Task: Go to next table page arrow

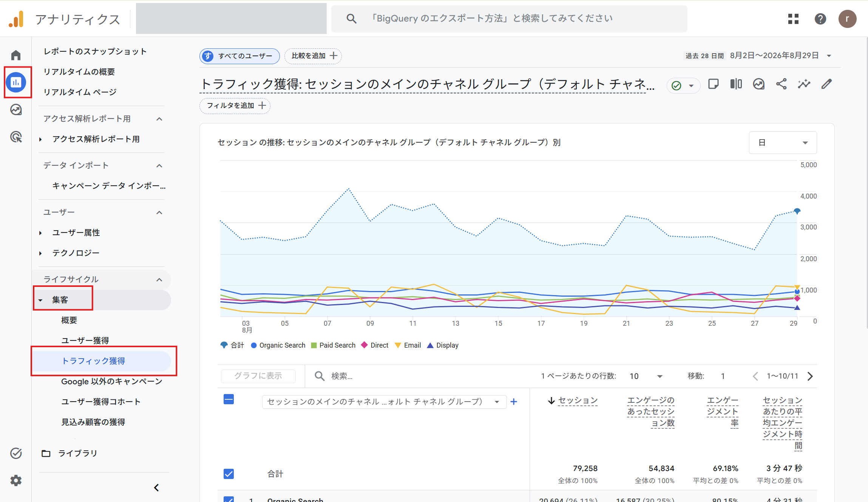Action: click(x=810, y=376)
